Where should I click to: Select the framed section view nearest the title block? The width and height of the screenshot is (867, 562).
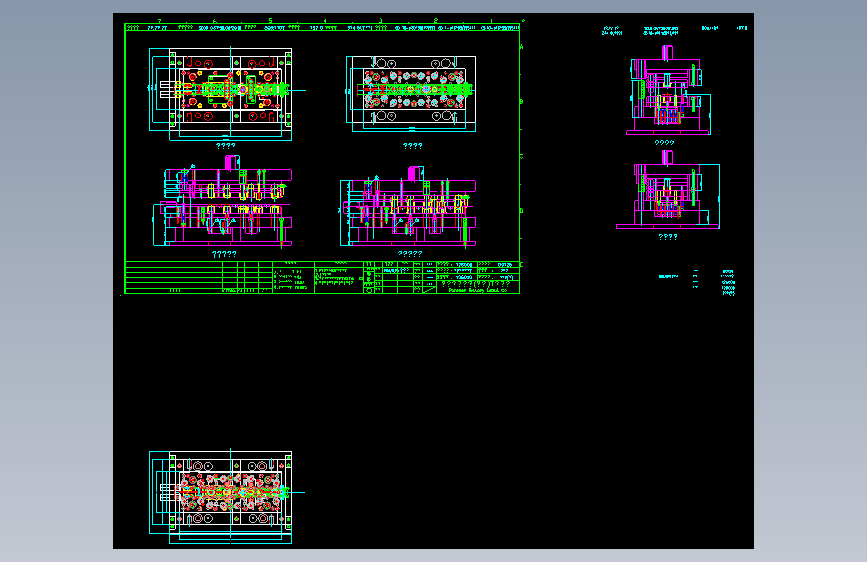(408, 206)
